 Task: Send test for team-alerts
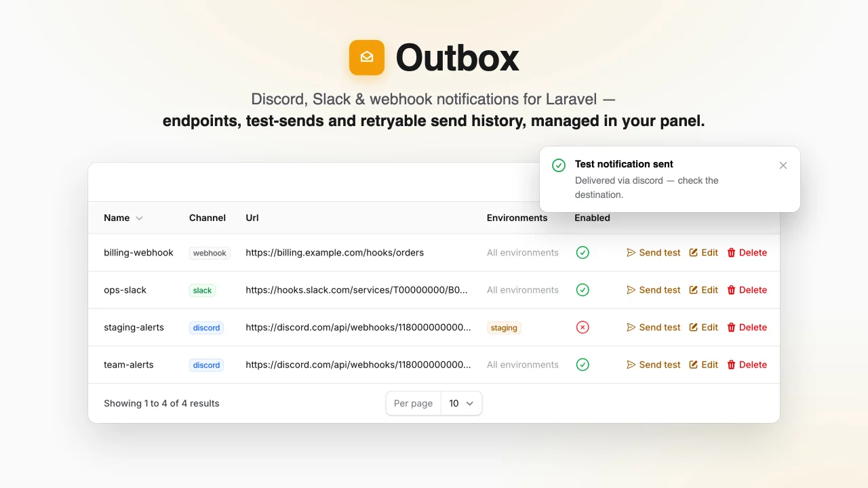point(654,365)
